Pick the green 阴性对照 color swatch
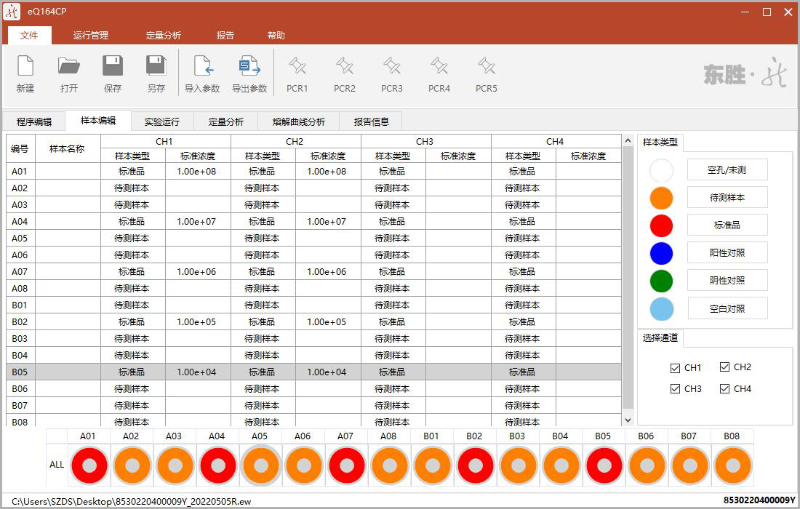Screen dimensions: 800x509 [662, 281]
